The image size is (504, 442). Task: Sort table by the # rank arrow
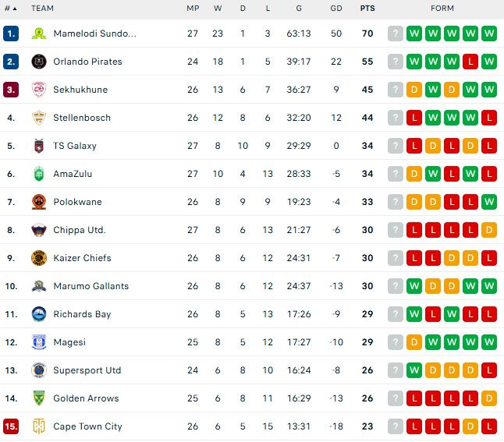(x=15, y=9)
